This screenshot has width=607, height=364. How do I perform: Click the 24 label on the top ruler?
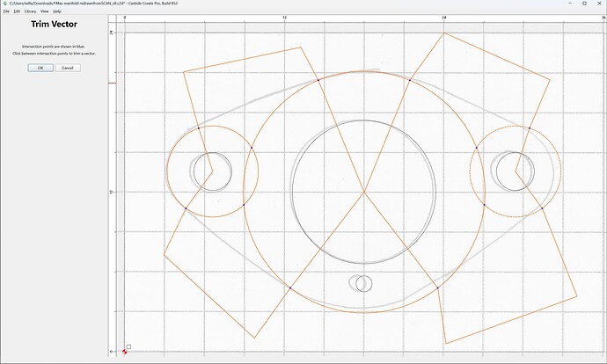[x=444, y=18]
